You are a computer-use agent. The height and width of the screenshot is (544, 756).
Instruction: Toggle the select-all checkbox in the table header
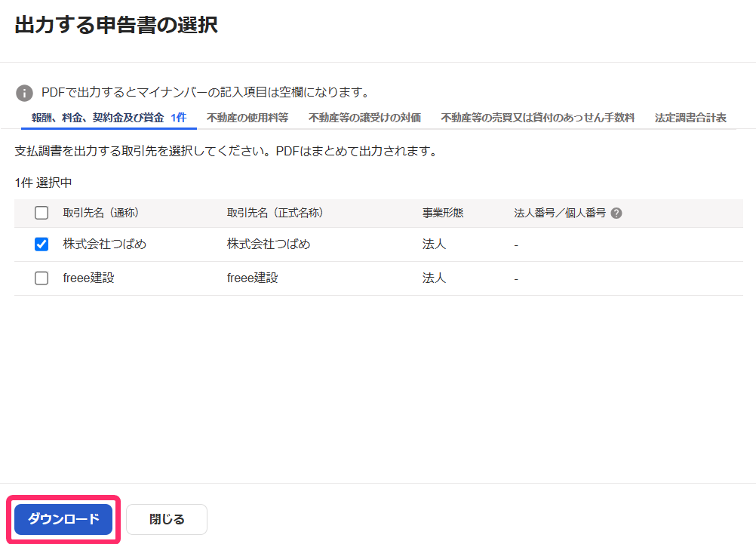tap(41, 213)
